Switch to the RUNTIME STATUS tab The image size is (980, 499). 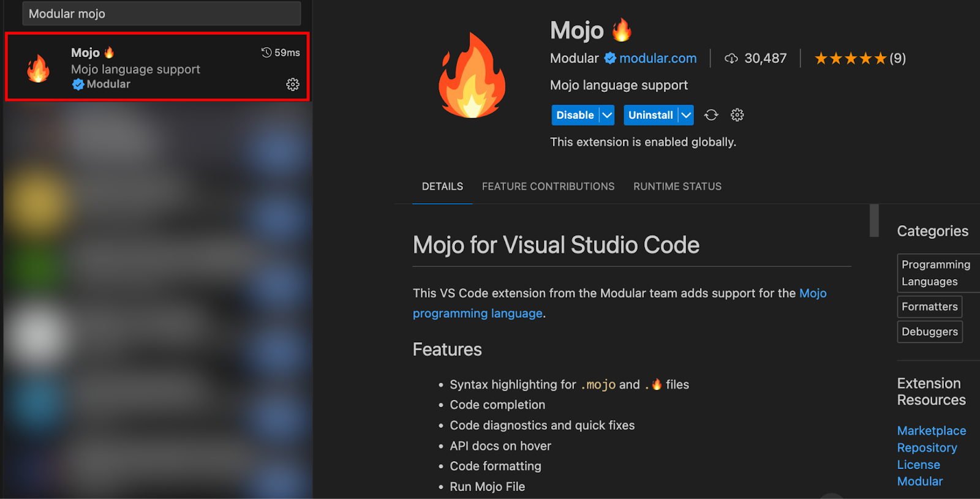point(677,187)
